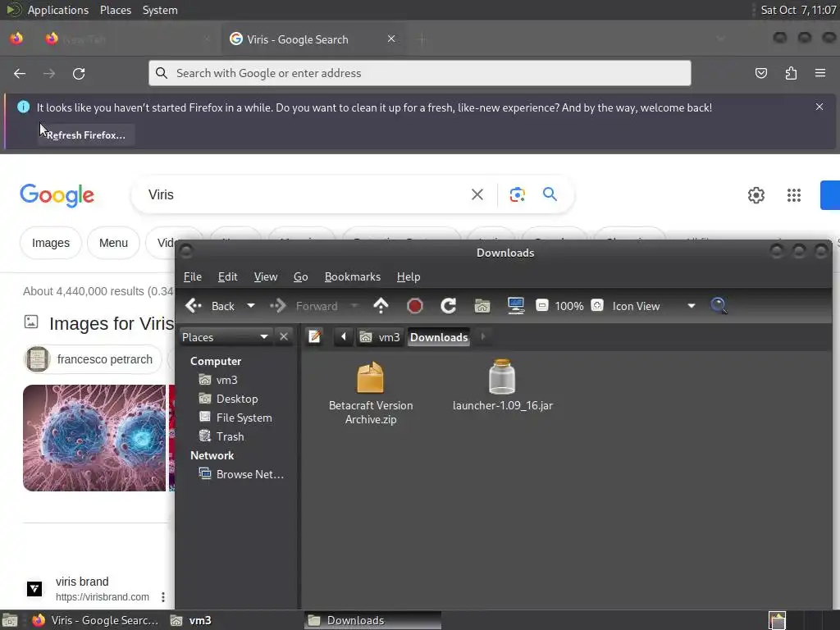Viewport: 840px width, 630px height.
Task: Click the red Stop loading icon
Action: [414, 306]
